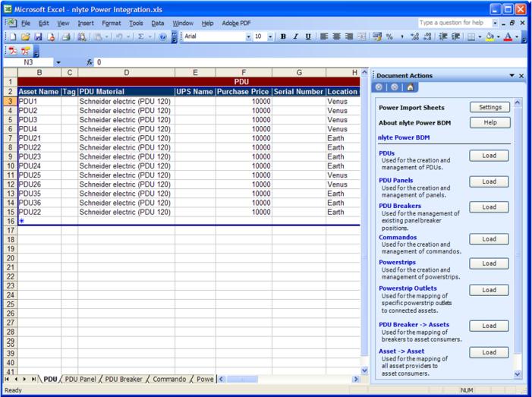
Task: Click the fx Insert Function icon
Action: 90,62
